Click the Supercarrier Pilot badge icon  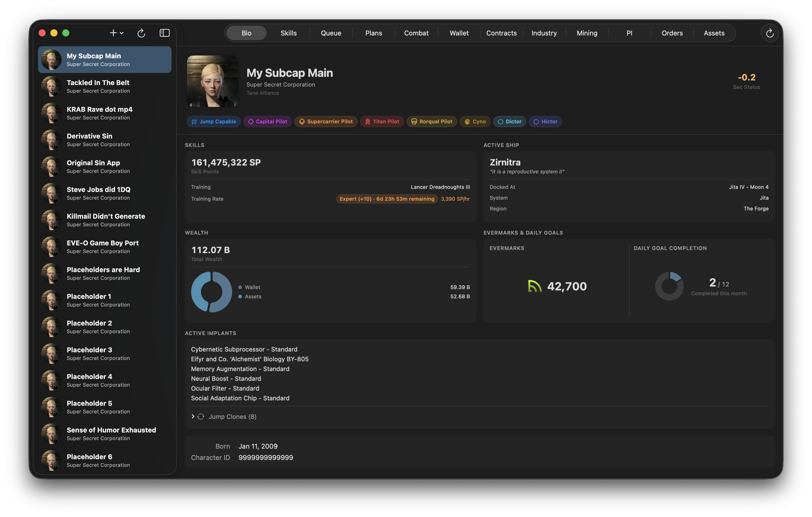302,122
